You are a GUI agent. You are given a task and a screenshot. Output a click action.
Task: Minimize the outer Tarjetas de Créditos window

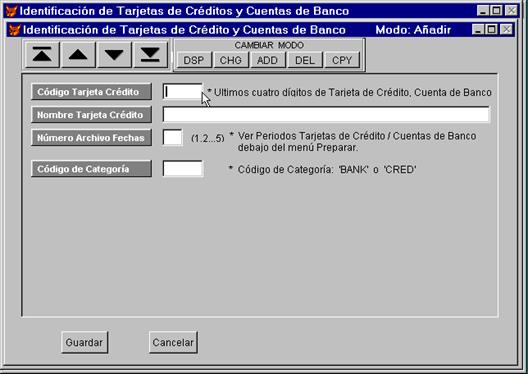[483, 11]
